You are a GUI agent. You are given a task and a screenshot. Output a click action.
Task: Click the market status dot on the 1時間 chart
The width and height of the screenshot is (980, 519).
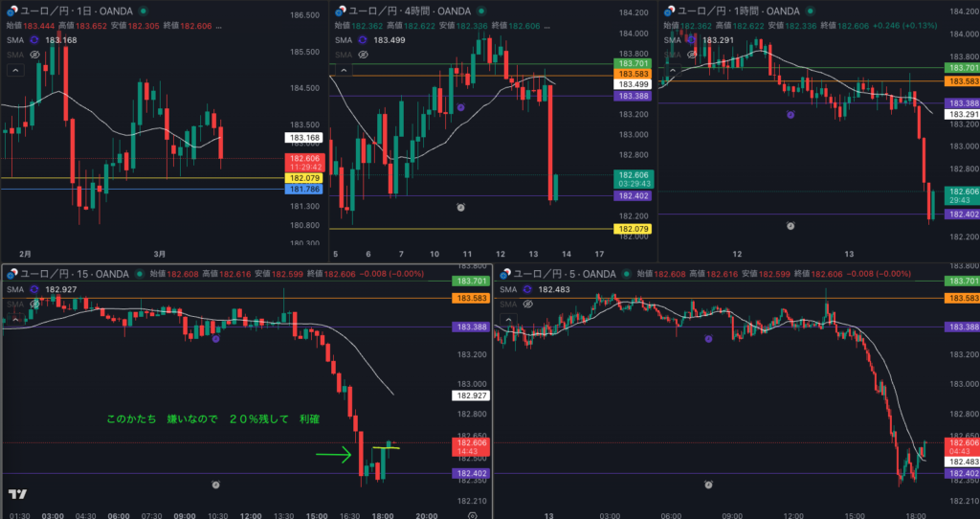[811, 11]
